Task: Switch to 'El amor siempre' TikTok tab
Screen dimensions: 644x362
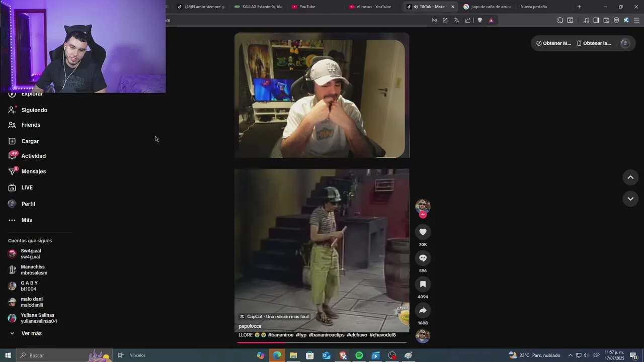Action: coord(201,7)
